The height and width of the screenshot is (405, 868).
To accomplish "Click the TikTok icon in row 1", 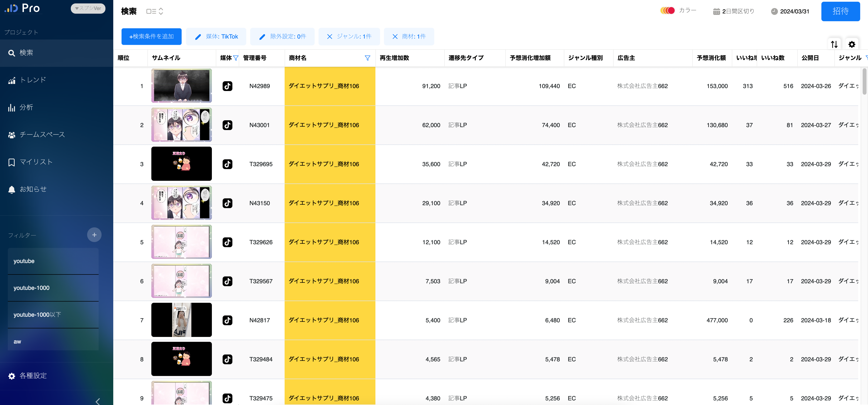I will (227, 86).
